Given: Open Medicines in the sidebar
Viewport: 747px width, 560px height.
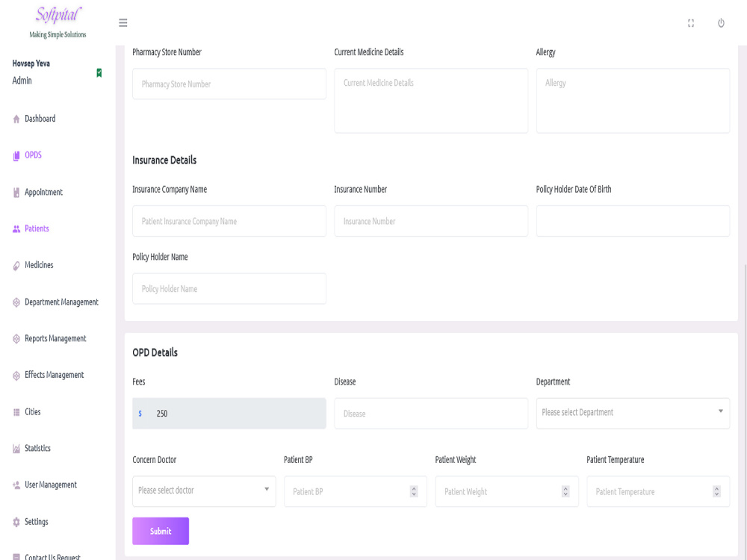Looking at the screenshot, I should [x=39, y=265].
